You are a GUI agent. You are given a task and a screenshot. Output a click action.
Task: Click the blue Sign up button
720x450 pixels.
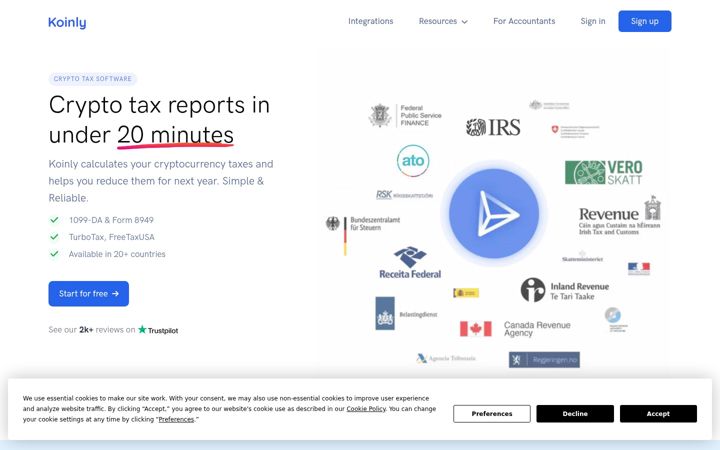pos(645,21)
